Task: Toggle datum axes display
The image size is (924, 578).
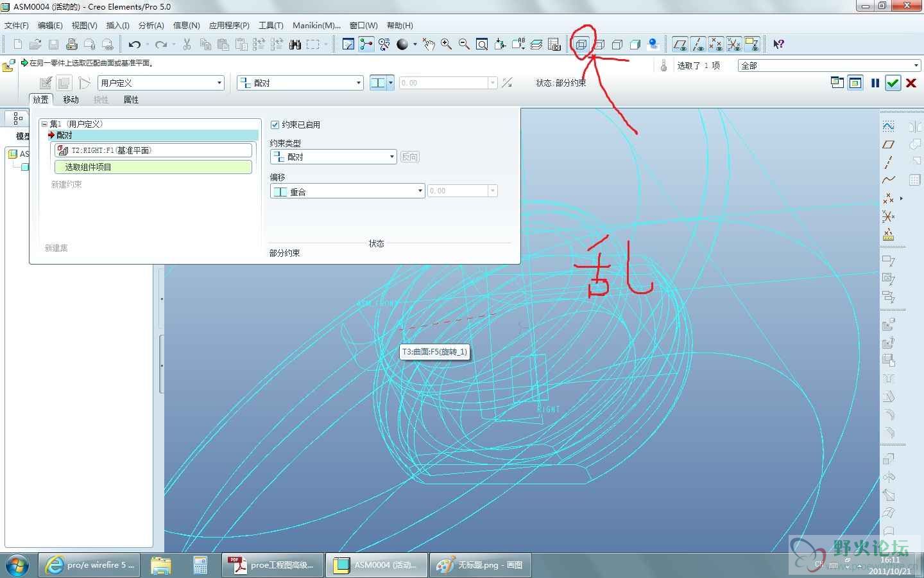Action: 698,44
